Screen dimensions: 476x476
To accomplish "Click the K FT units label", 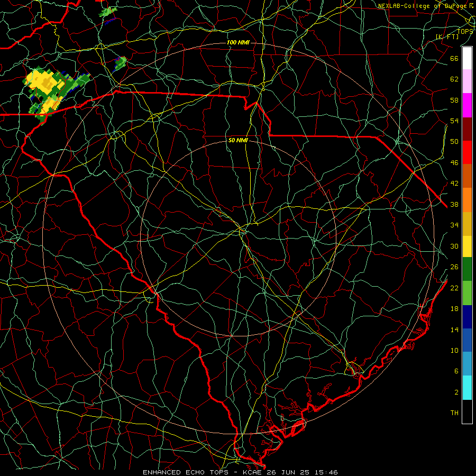I will [447, 36].
